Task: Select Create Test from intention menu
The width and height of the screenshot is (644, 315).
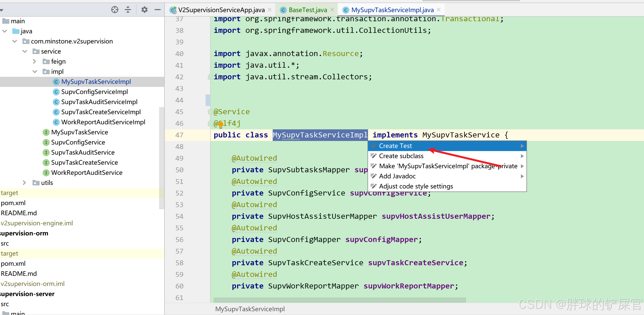Action: pyautogui.click(x=395, y=146)
